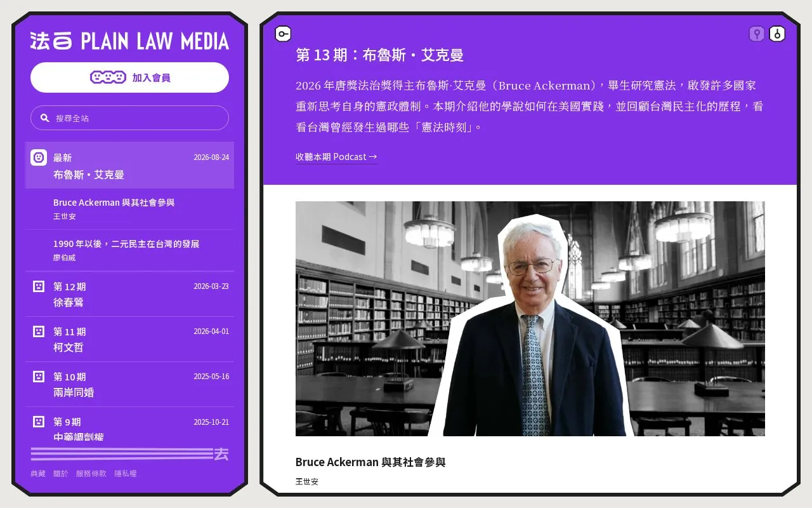Open the 關於 about footer link
The width and height of the screenshot is (812, 508).
click(61, 474)
